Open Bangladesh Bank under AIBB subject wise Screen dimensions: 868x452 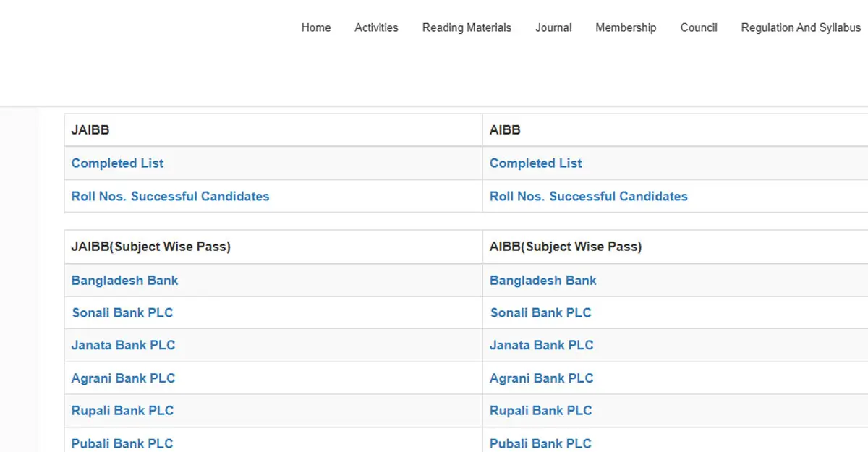pos(542,281)
